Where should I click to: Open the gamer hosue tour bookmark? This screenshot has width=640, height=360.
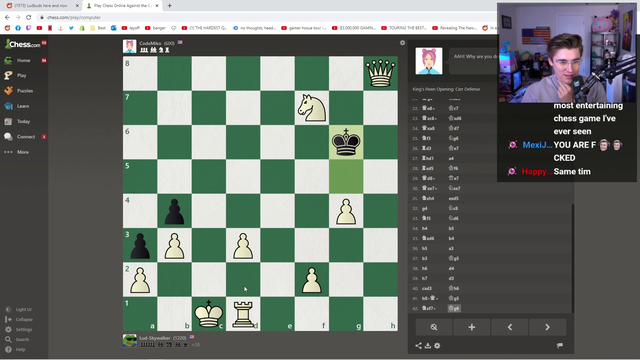[x=304, y=28]
